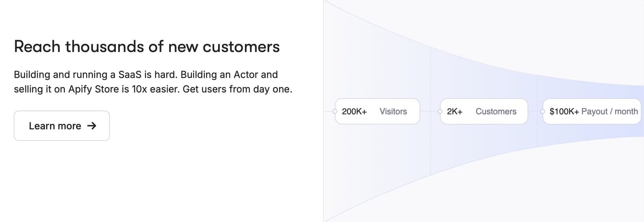Click the Reach thousands of new customers headline
This screenshot has width=644, height=222.
pos(147,46)
